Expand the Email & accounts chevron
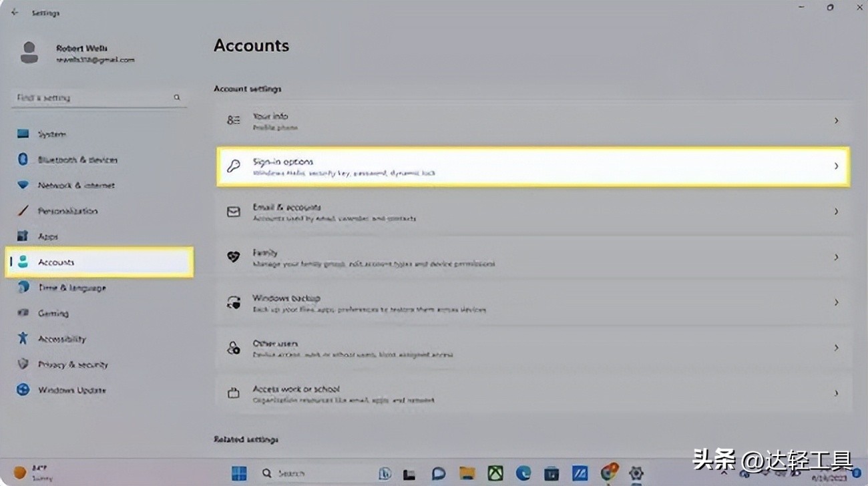The height and width of the screenshot is (486, 868). click(x=836, y=212)
